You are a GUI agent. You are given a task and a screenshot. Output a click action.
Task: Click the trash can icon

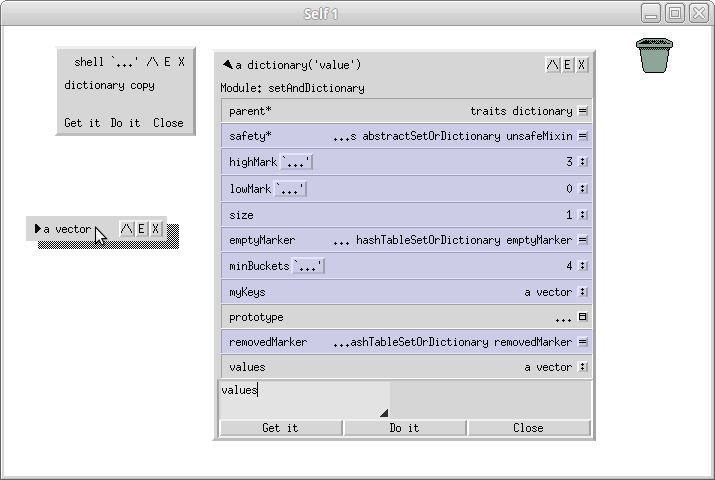pyautogui.click(x=652, y=55)
